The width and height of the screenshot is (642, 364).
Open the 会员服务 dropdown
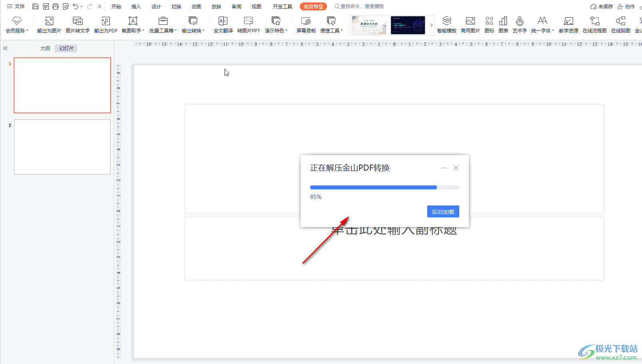pyautogui.click(x=17, y=25)
